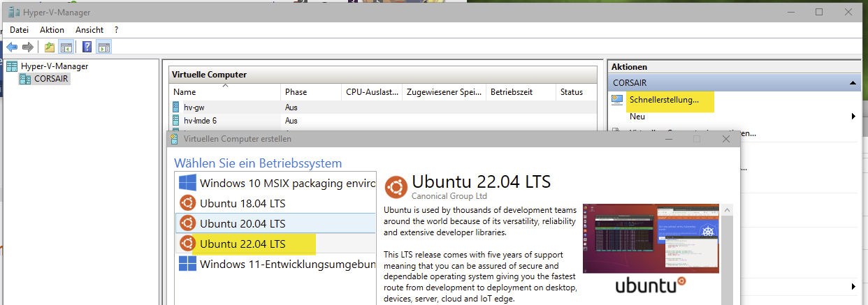Click the Ubuntu 22.04 LTS list logo icon
This screenshot has width=868, height=305.
187,244
